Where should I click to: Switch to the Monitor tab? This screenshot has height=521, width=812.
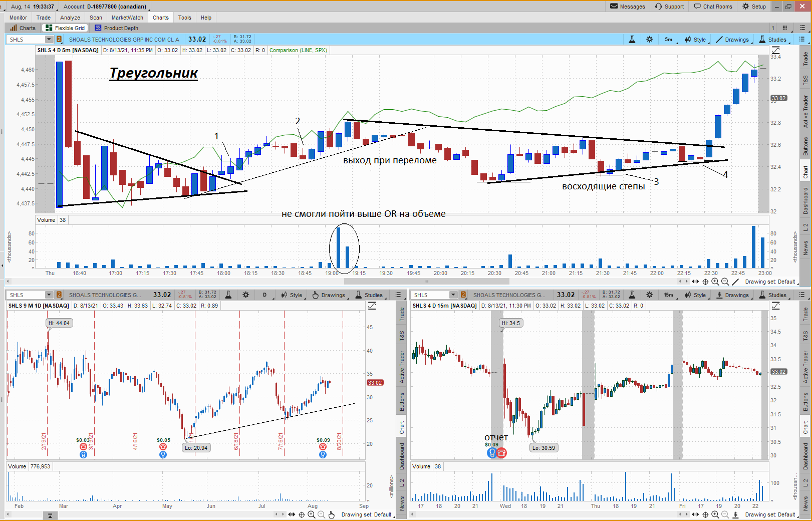pos(18,18)
